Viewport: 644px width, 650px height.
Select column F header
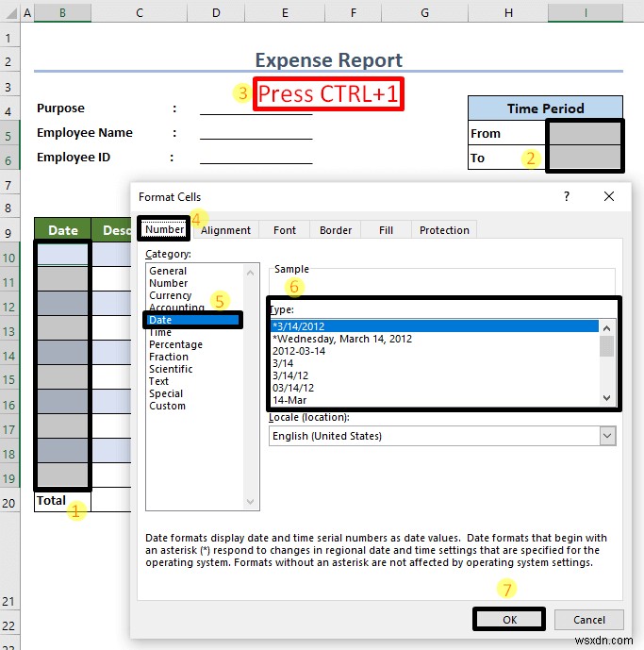(x=353, y=13)
